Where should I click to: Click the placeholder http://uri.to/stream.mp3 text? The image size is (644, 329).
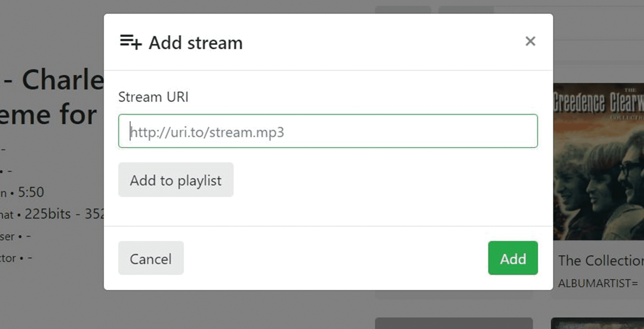(x=207, y=132)
